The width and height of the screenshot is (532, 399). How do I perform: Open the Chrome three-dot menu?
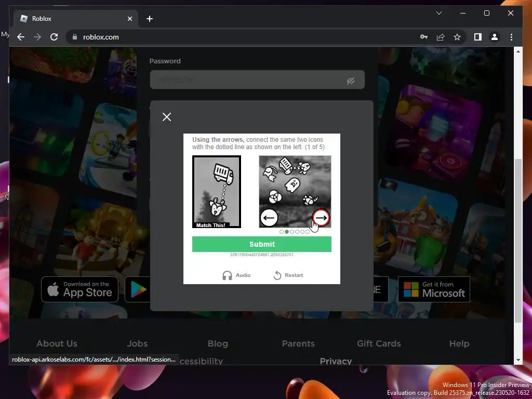click(511, 37)
